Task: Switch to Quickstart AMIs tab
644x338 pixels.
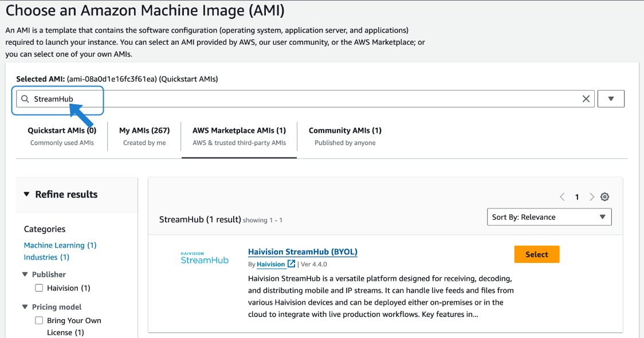Action: coord(62,136)
